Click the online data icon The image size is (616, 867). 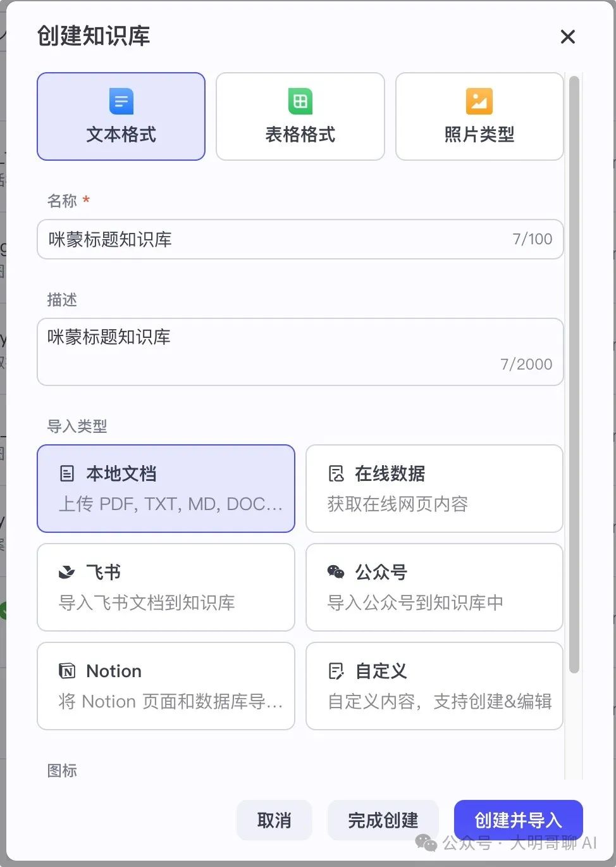pos(336,473)
